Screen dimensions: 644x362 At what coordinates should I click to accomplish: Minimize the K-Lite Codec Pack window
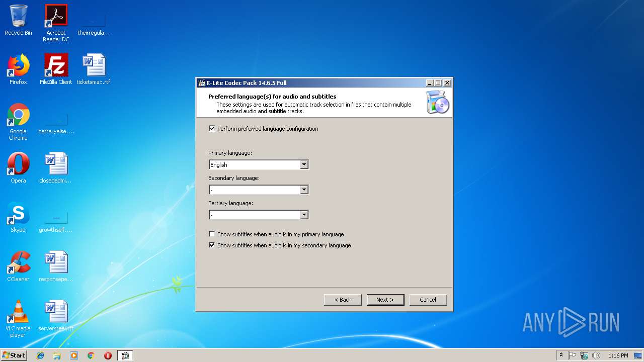430,83
